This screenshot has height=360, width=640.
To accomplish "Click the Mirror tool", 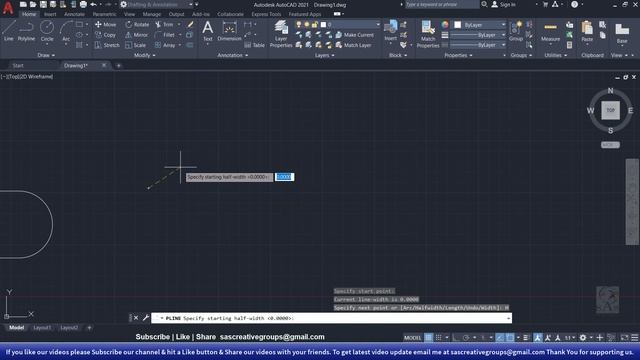I will (137, 35).
